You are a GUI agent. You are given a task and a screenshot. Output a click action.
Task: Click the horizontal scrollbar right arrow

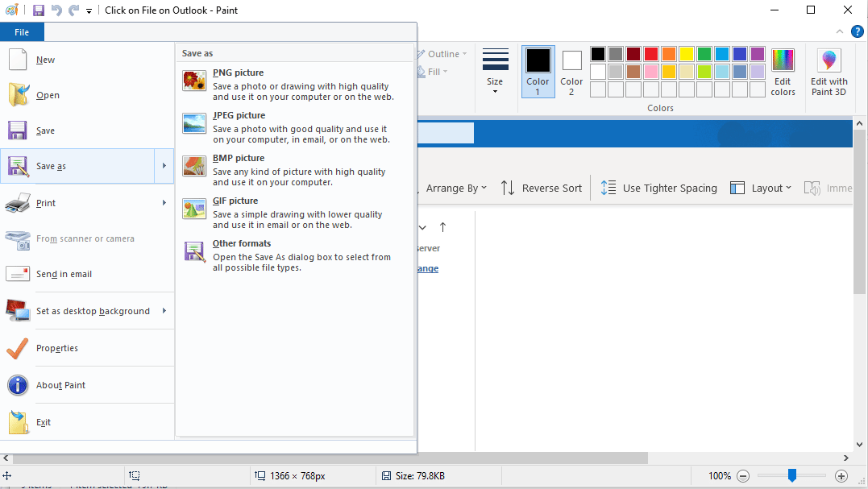(846, 458)
